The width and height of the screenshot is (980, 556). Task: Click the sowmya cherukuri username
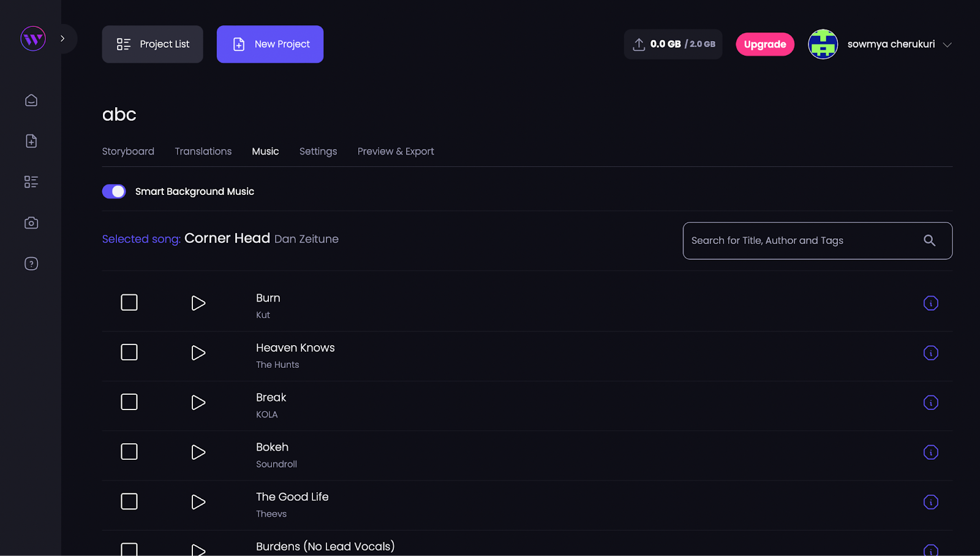click(x=891, y=44)
